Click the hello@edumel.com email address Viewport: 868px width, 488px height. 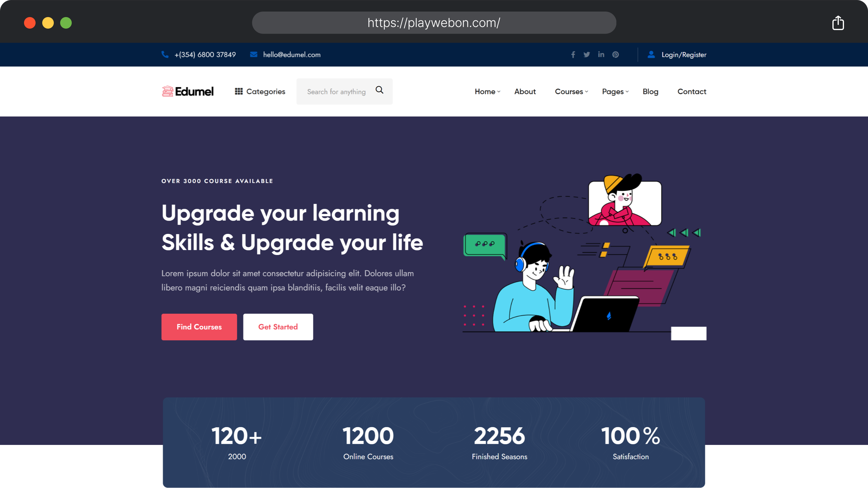point(292,55)
